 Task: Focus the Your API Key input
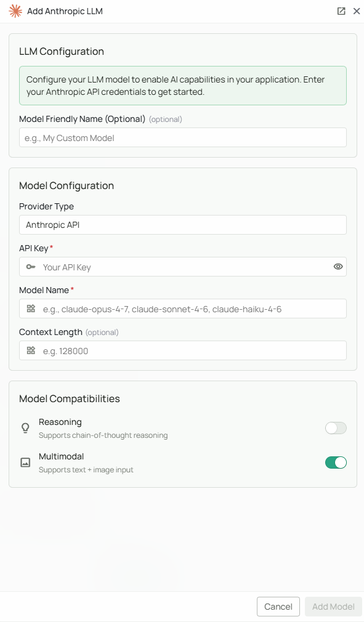183,267
